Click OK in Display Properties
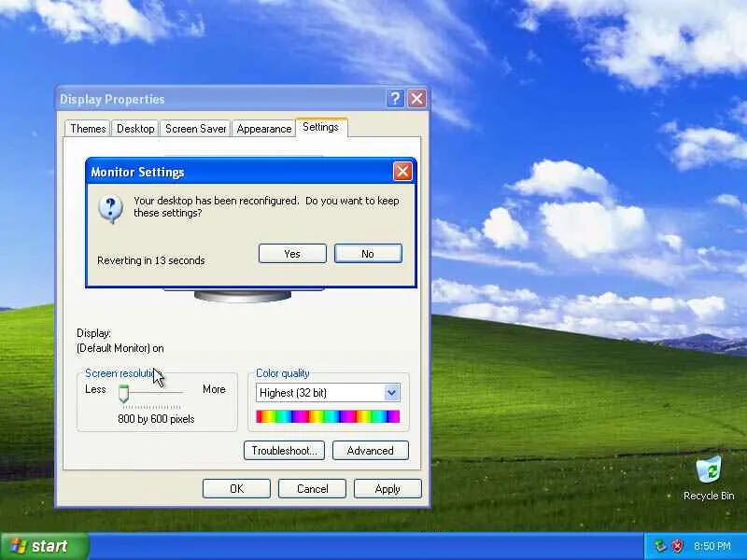This screenshot has width=747, height=560. tap(236, 489)
